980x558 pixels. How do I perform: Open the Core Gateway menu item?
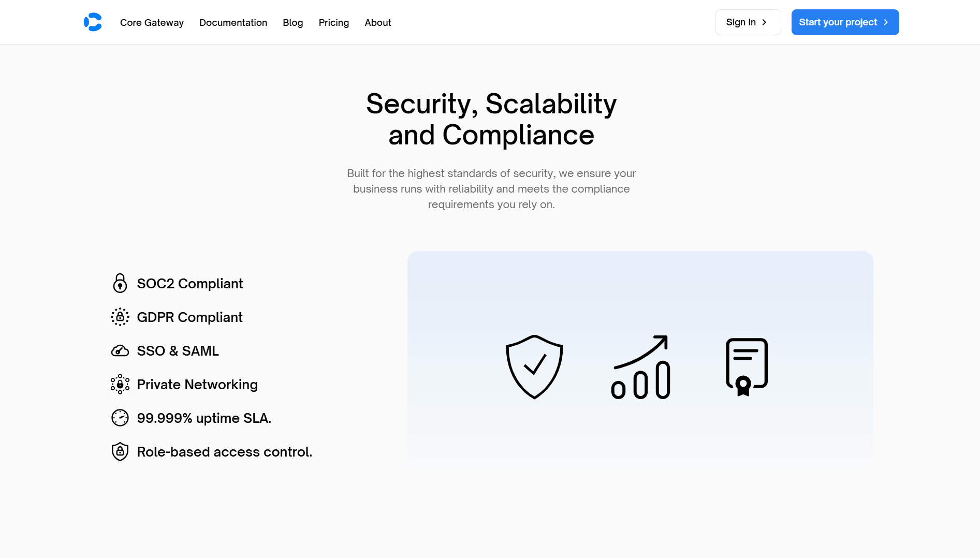[x=152, y=23]
